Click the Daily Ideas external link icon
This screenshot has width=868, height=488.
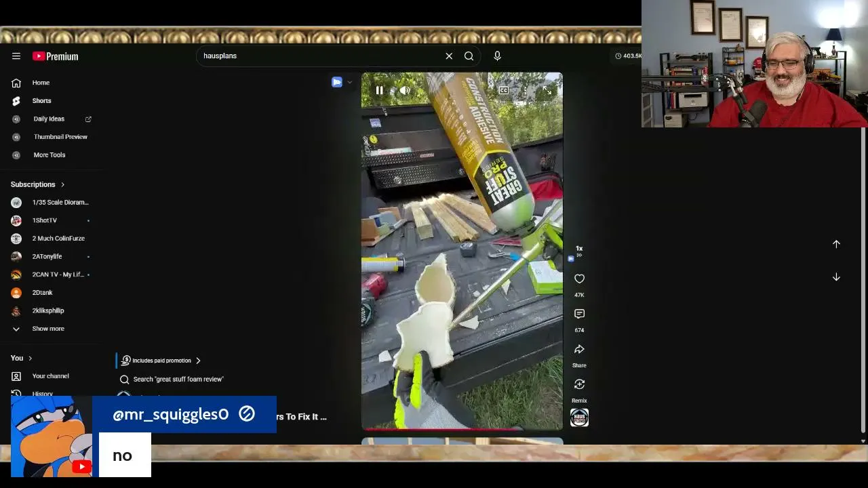pyautogui.click(x=88, y=119)
